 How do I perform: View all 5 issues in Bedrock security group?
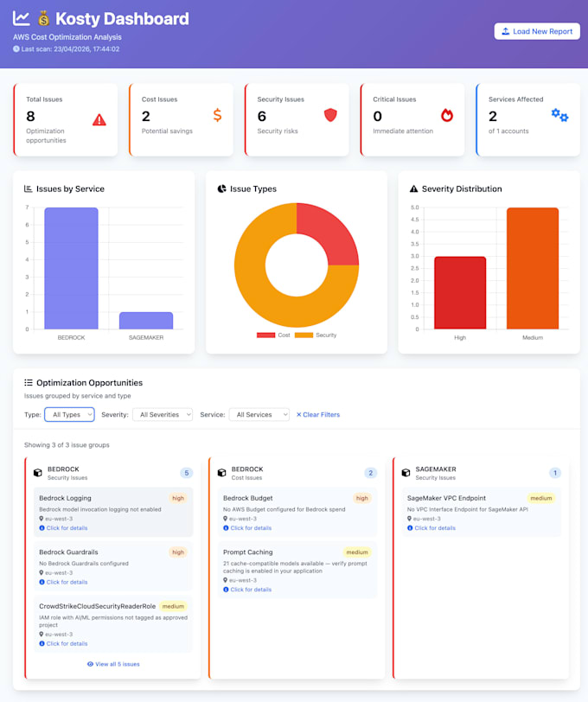(113, 664)
